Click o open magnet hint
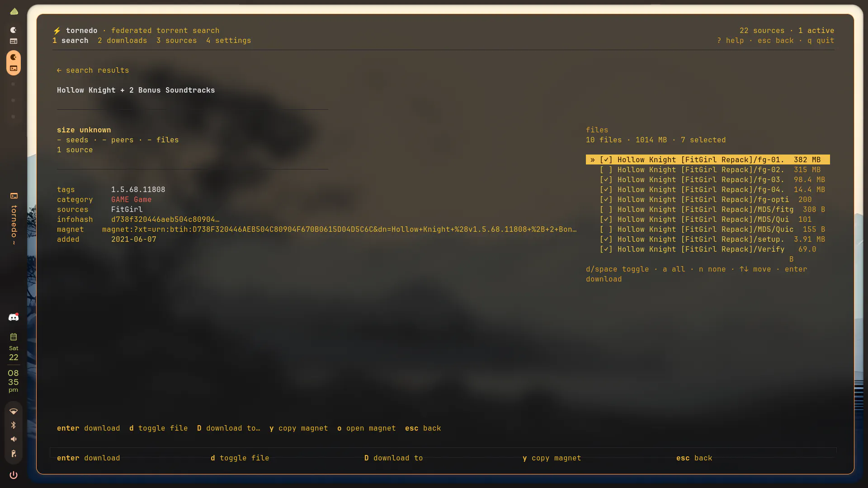The height and width of the screenshot is (488, 868). point(367,428)
